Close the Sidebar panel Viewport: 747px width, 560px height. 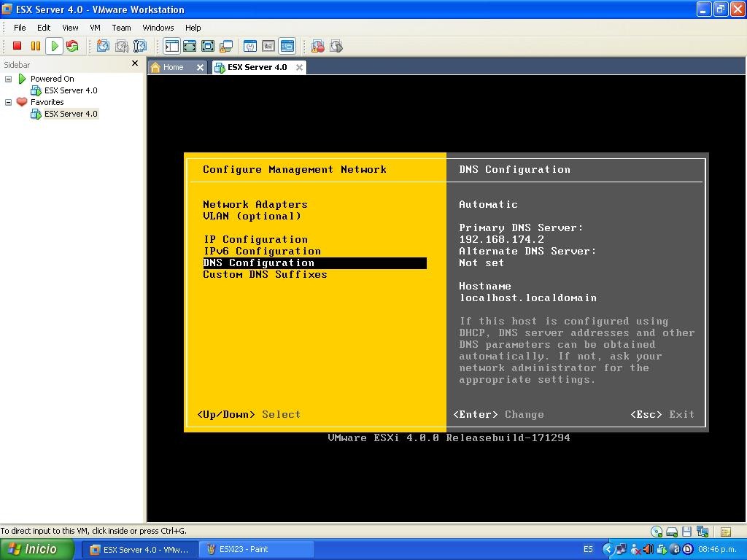[x=135, y=63]
